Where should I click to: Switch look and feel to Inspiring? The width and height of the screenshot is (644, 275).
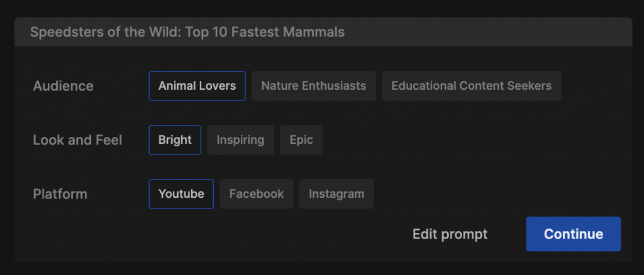click(240, 140)
